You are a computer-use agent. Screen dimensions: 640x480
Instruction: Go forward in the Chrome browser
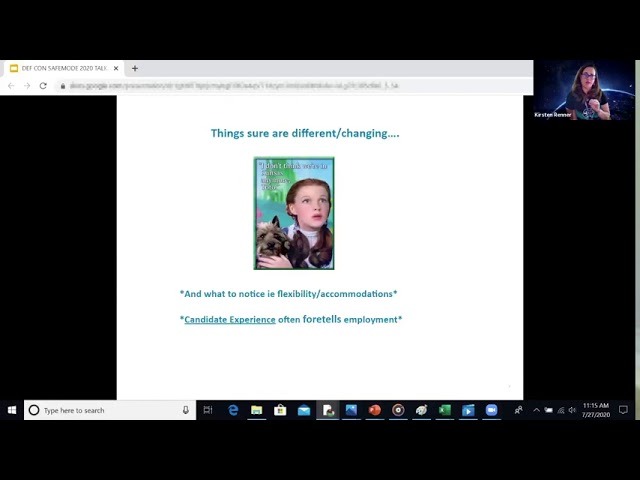[x=27, y=86]
